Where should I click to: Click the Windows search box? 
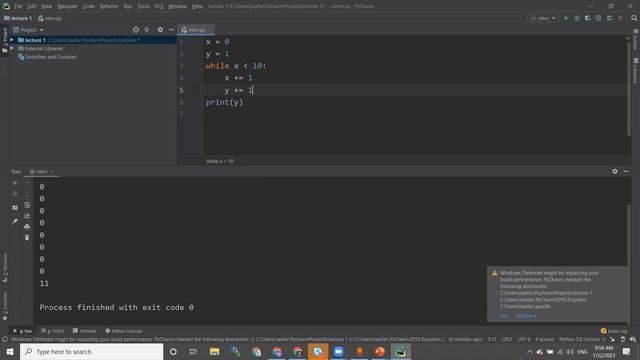tap(91, 351)
